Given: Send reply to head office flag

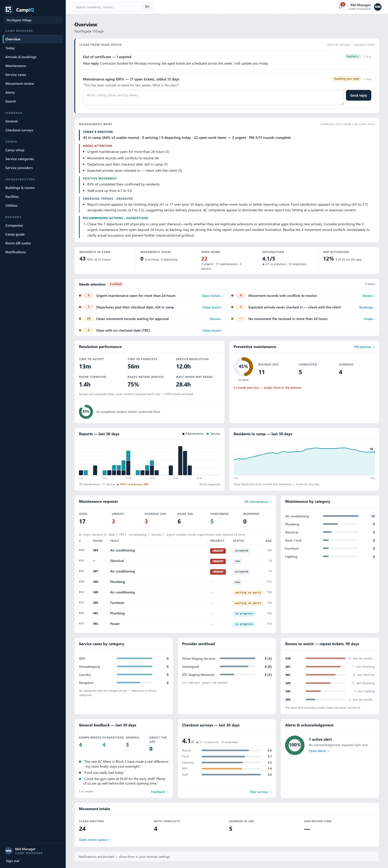Looking at the screenshot, I should [358, 95].
